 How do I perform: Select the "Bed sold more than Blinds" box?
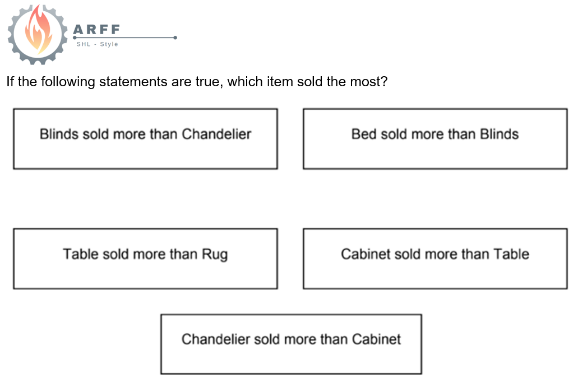(x=435, y=139)
